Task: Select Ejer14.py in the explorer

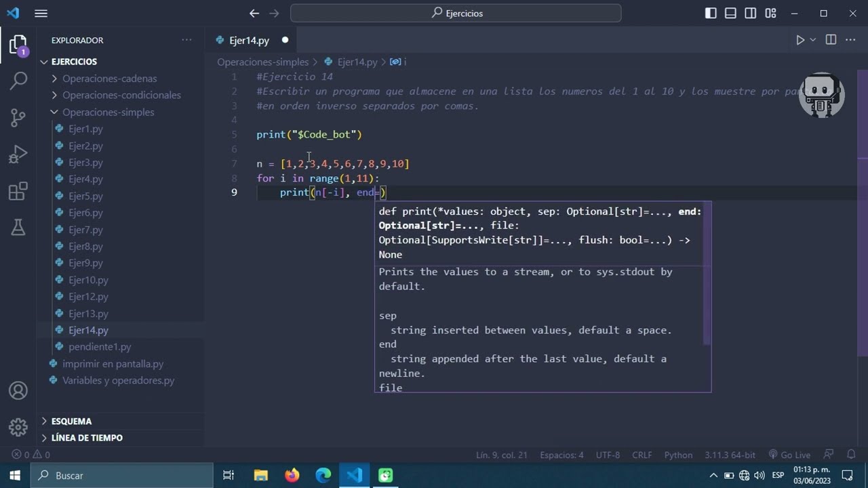Action: (88, 330)
